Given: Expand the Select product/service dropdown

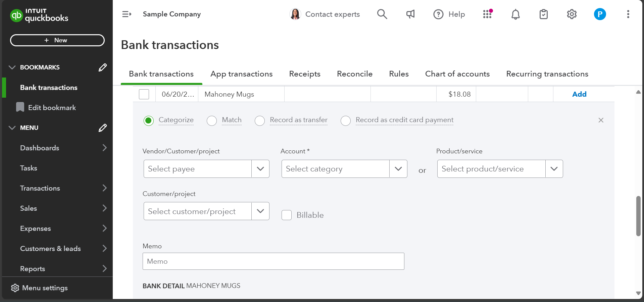Looking at the screenshot, I should click(x=554, y=169).
